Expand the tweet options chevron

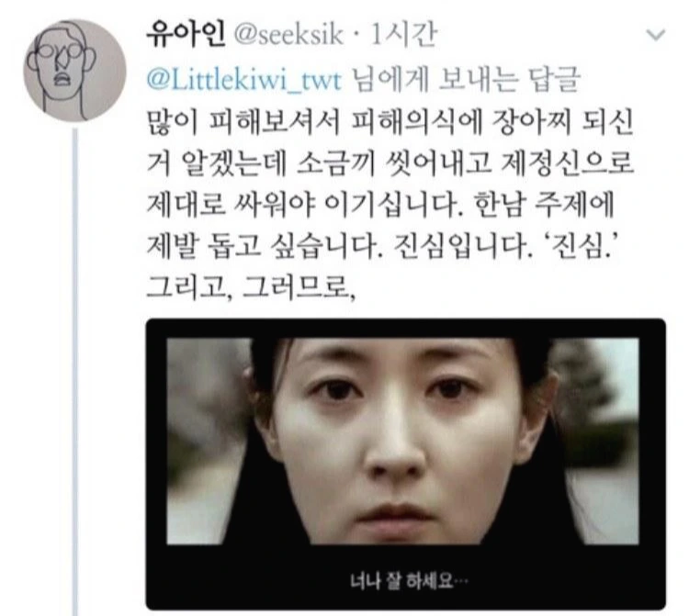656,35
